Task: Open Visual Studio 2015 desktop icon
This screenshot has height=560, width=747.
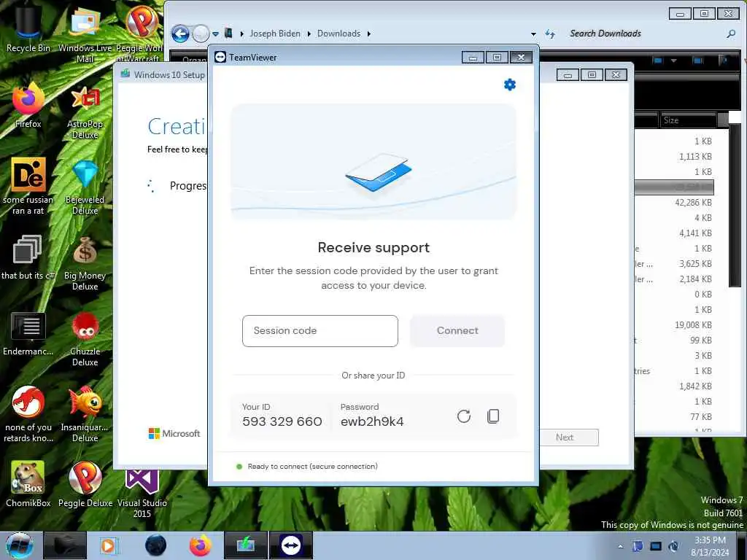Action: point(142,493)
